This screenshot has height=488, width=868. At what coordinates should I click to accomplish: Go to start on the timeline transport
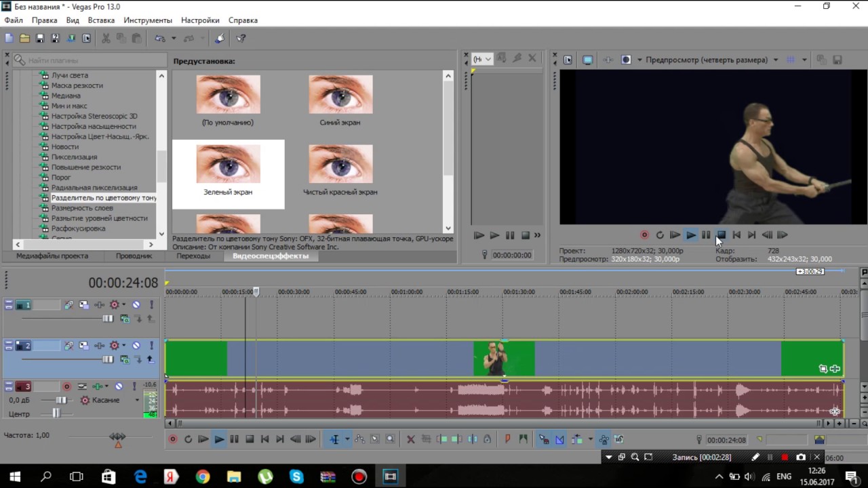tap(265, 439)
